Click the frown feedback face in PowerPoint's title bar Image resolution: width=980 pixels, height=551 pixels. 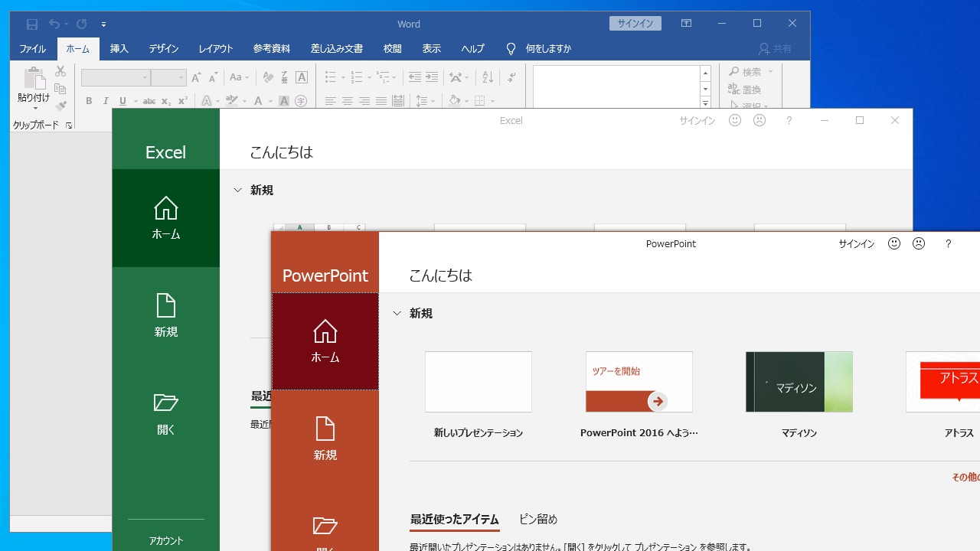pyautogui.click(x=919, y=243)
